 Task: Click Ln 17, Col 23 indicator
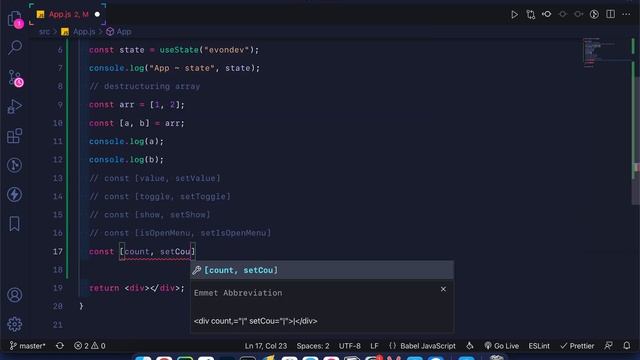(x=266, y=346)
